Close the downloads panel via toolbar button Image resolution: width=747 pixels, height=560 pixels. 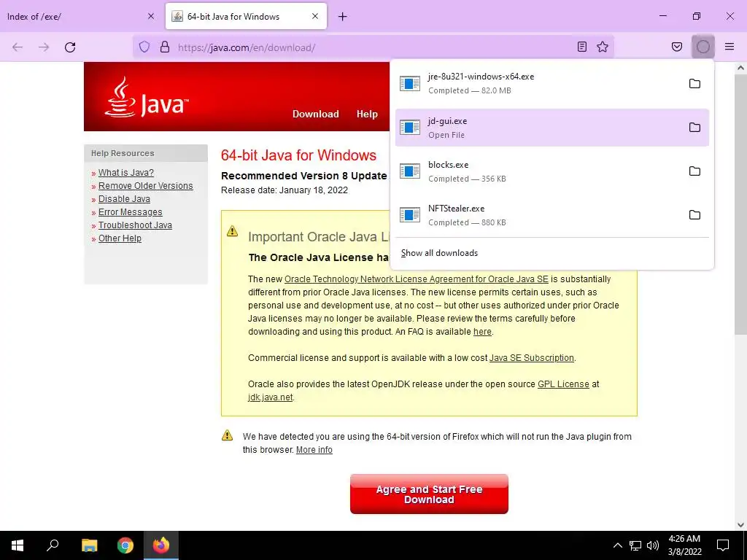(x=703, y=47)
